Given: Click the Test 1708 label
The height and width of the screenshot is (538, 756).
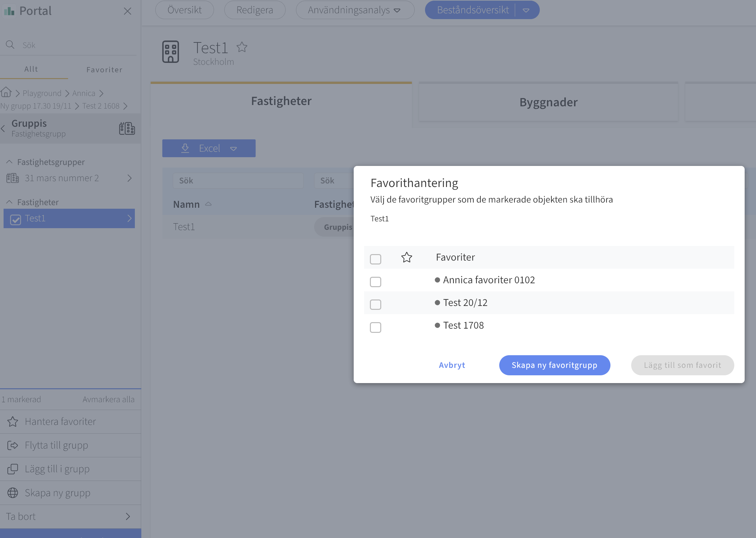Looking at the screenshot, I should [x=463, y=325].
